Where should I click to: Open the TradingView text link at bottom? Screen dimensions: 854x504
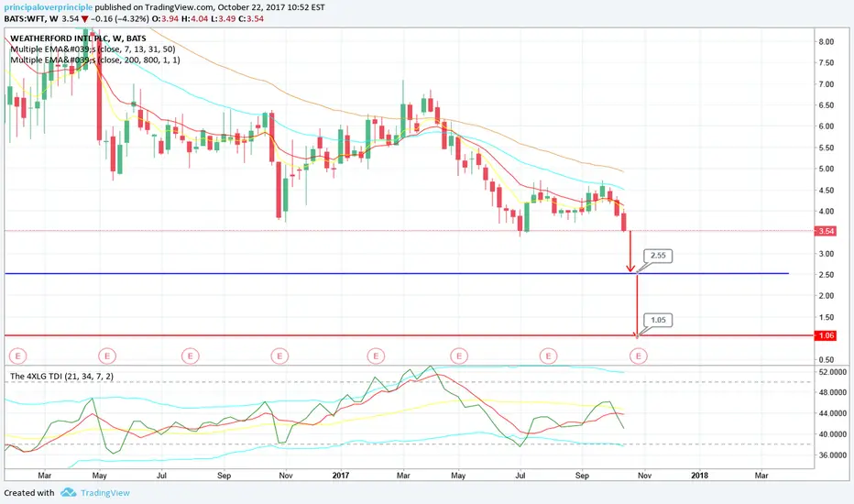(105, 493)
